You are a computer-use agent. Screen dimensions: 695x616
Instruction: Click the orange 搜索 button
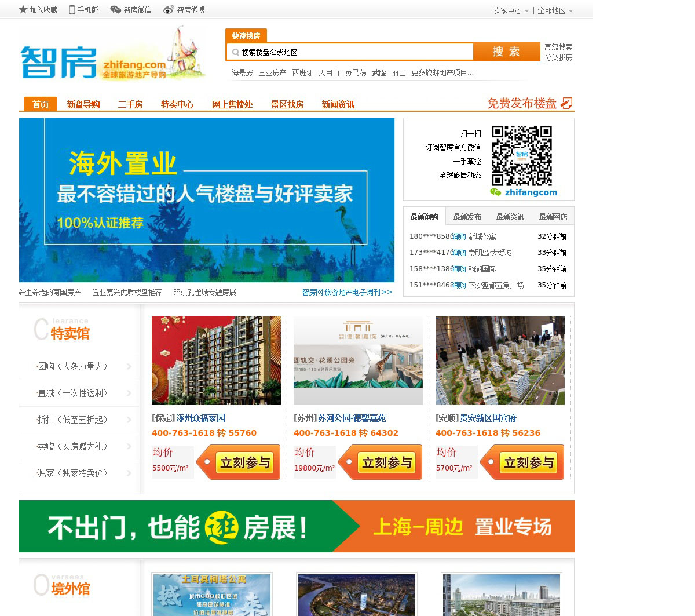[x=506, y=52]
